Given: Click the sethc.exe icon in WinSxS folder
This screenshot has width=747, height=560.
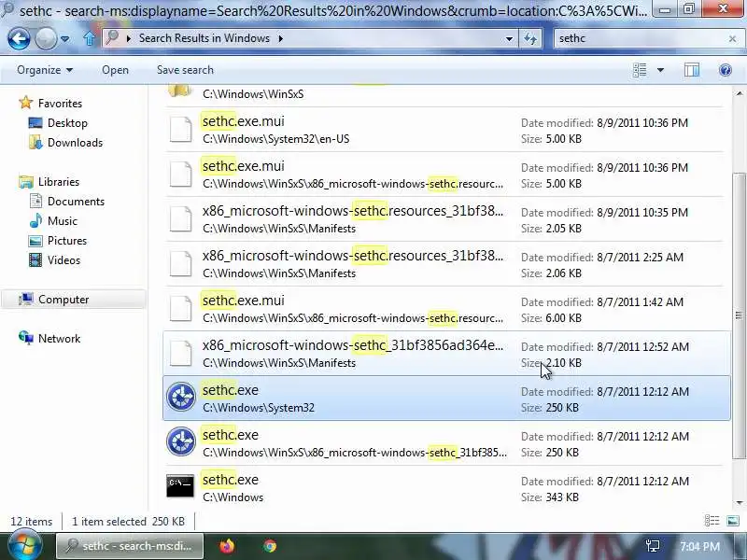Looking at the screenshot, I should [x=180, y=441].
